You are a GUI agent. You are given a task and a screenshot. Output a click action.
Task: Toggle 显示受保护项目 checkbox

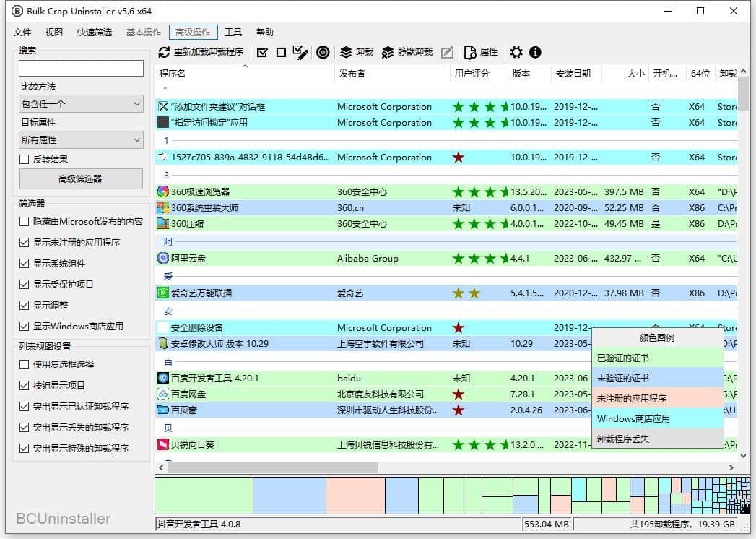tap(24, 284)
